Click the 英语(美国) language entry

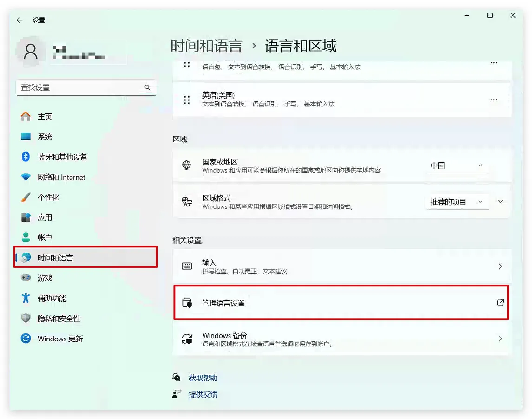[342, 100]
